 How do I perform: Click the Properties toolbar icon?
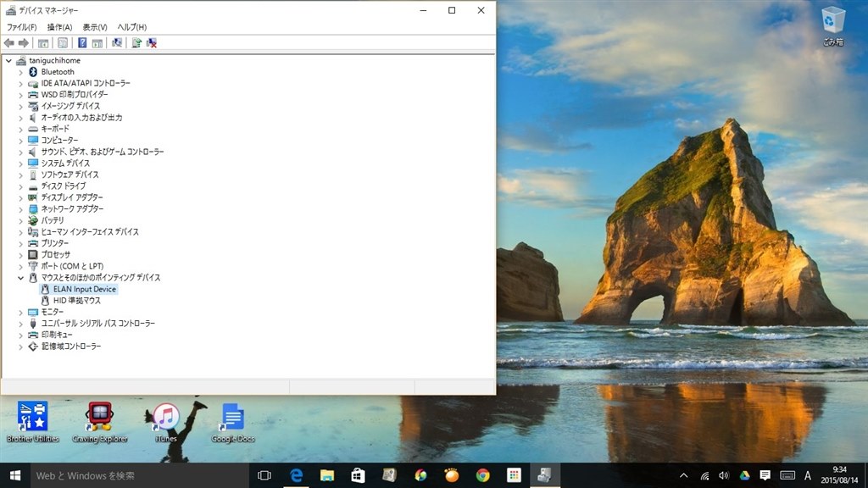(x=60, y=42)
